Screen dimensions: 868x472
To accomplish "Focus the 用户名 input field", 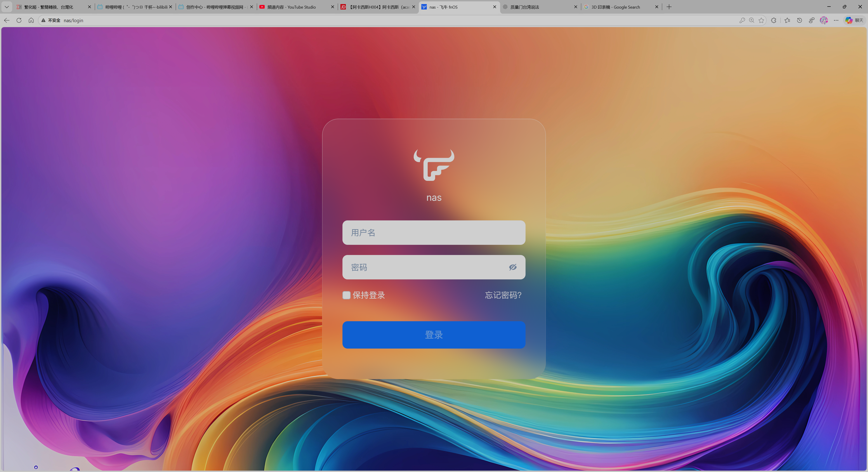I will click(434, 232).
